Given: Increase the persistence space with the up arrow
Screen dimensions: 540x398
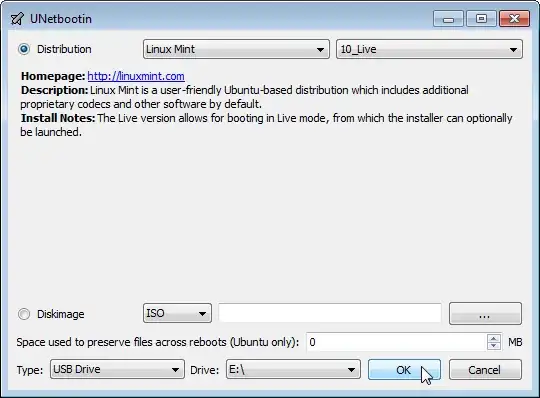Looking at the screenshot, I should pos(494,338).
